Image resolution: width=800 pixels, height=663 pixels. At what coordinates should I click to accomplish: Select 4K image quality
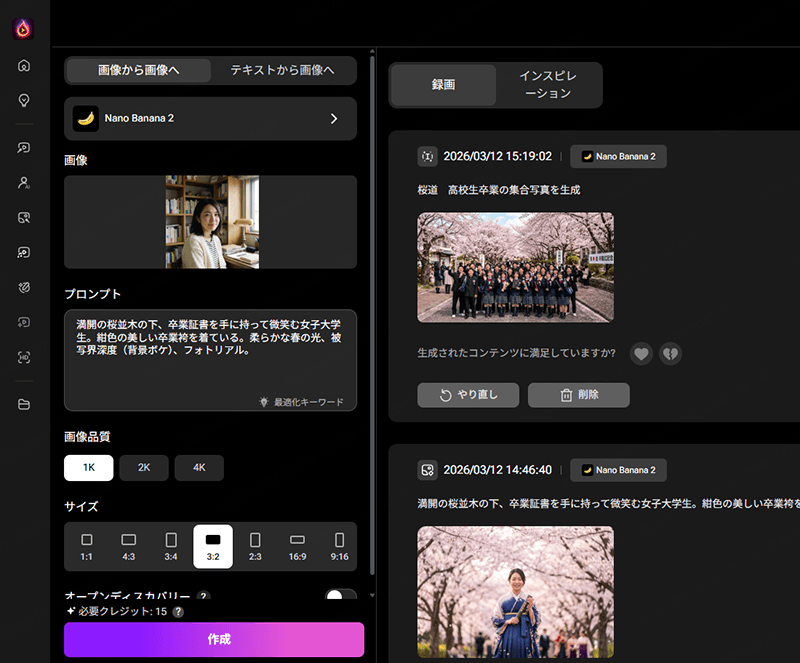(199, 468)
